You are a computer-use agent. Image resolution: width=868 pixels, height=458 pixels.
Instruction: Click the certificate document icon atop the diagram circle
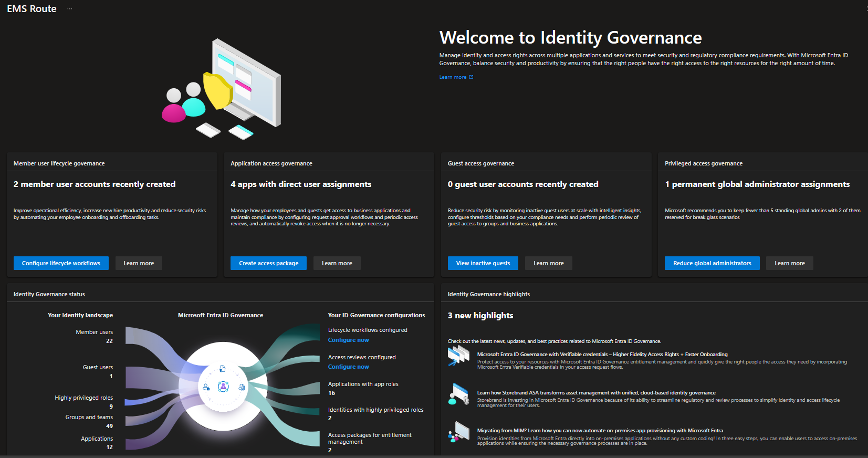click(222, 369)
